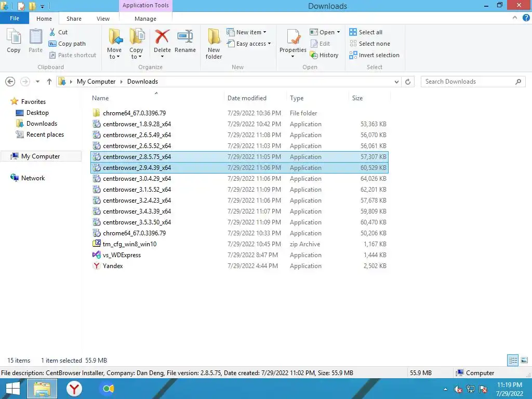Image resolution: width=532 pixels, height=399 pixels.
Task: Switch to the Home ribbon tab
Action: (x=44, y=19)
